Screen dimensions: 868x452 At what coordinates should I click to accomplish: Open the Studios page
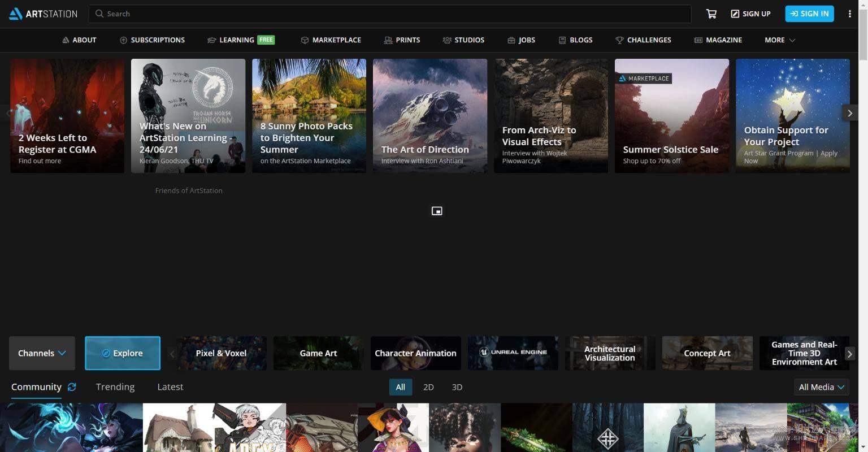tap(463, 40)
